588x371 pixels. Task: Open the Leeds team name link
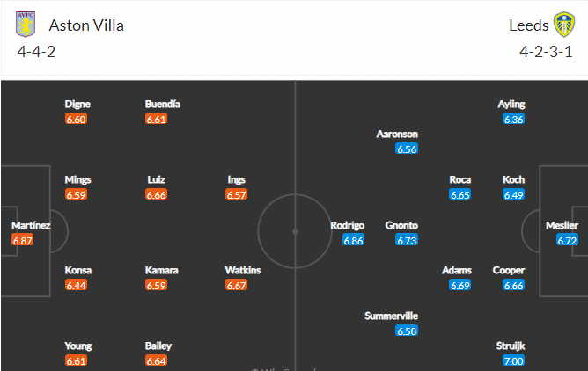[529, 25]
